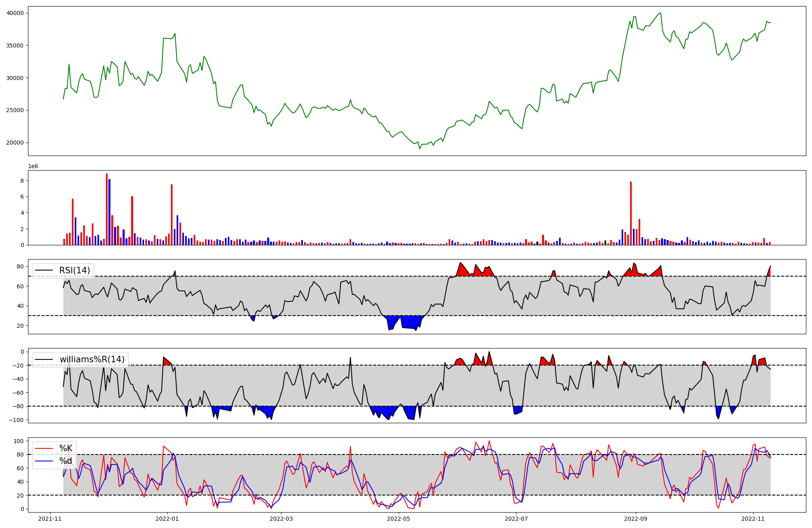Click the 2022-03 x-axis date label

tap(281, 519)
